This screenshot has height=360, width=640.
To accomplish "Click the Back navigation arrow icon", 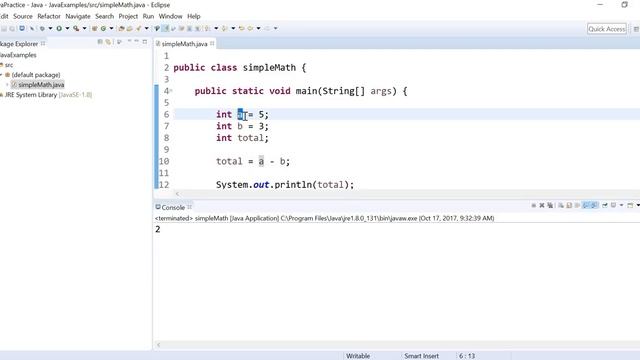I will 250,29.
